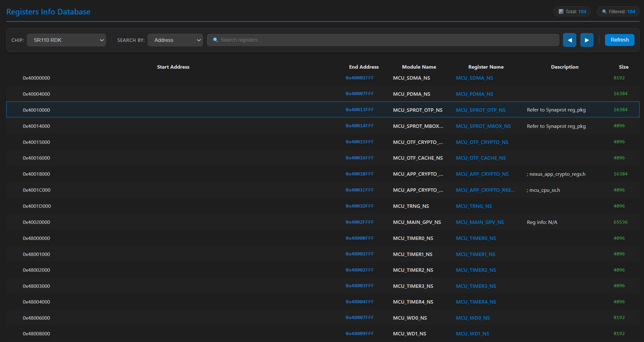Open the MCU_MAIN_GPV_NS register link
The width and height of the screenshot is (644, 342).
point(480,222)
